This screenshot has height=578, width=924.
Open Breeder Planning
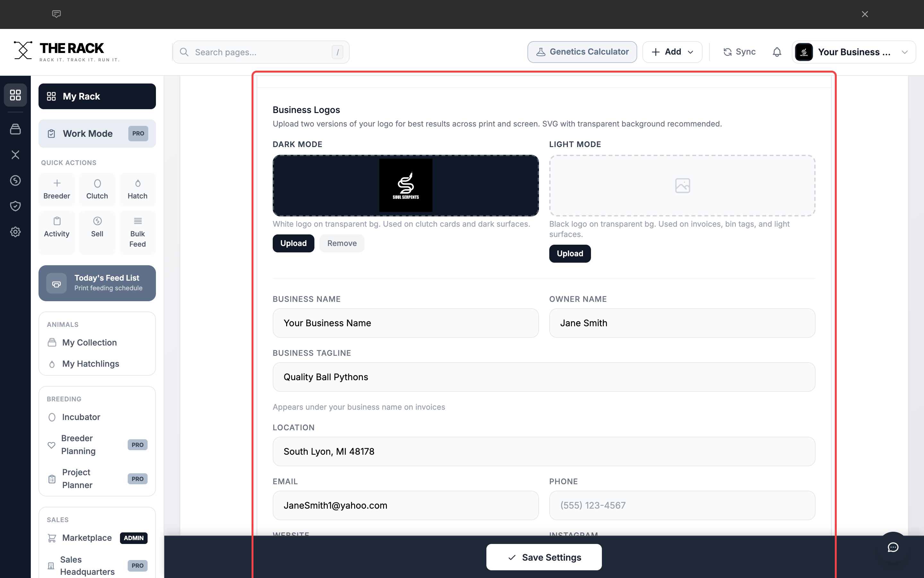tap(97, 445)
